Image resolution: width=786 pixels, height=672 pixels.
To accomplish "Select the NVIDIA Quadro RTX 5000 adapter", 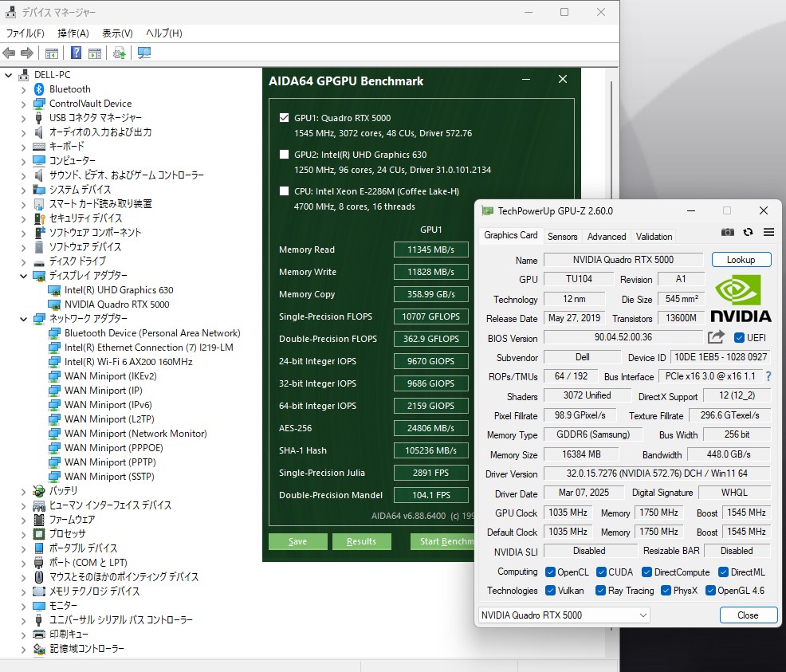I will (x=116, y=305).
